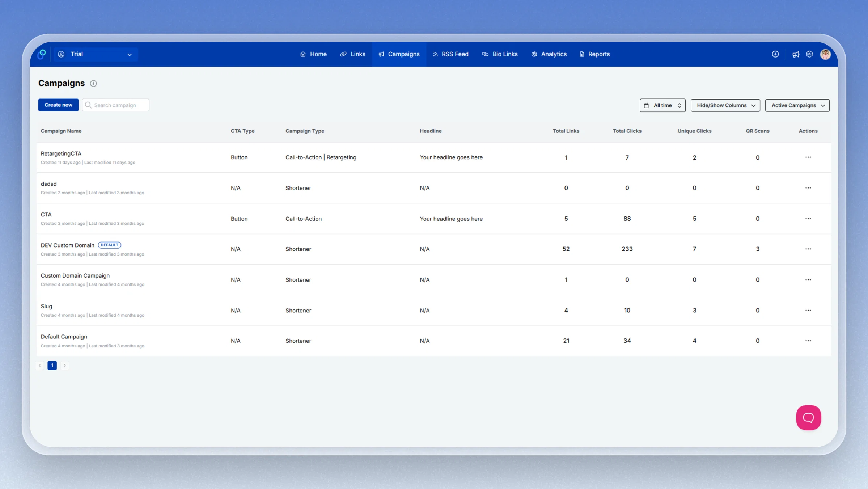This screenshot has height=489, width=868.
Task: Click the DEV Custom Domain campaign name
Action: [68, 245]
